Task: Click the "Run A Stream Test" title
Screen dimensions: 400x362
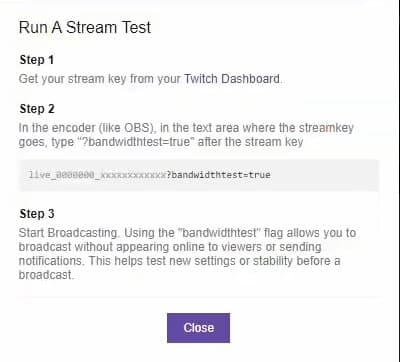Action: pos(85,27)
